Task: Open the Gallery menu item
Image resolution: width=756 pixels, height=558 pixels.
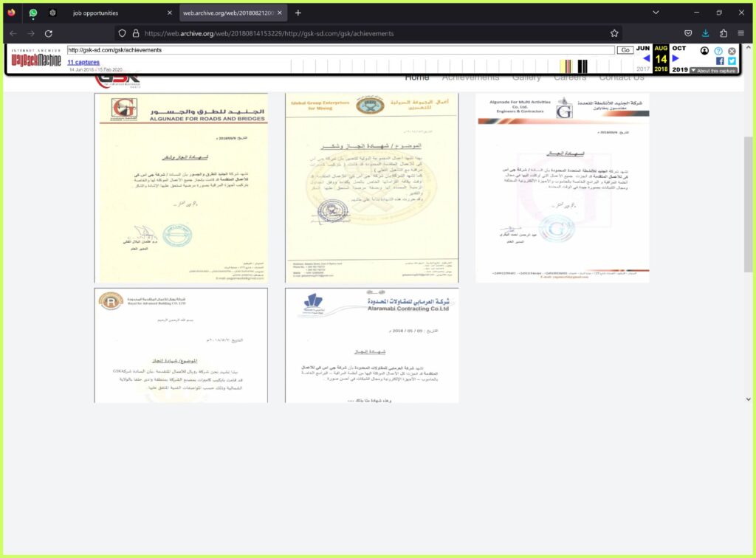Action: click(x=526, y=77)
